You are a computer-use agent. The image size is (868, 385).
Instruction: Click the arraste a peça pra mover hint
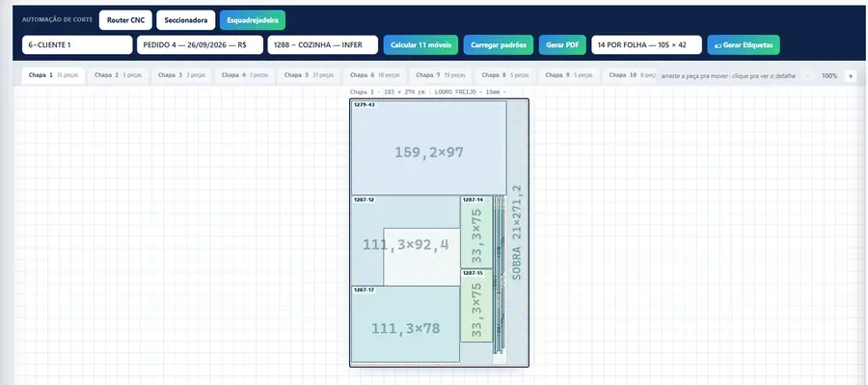728,76
